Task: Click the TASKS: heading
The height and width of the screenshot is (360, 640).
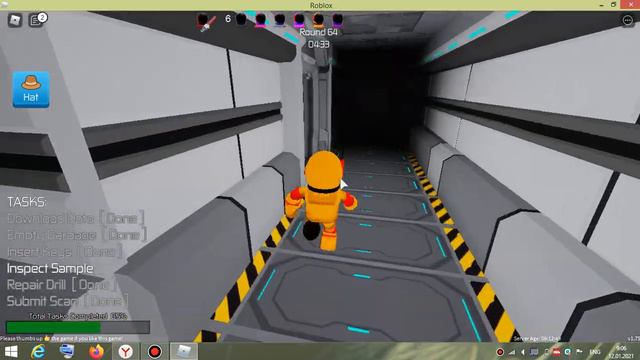Action: [x=27, y=202]
